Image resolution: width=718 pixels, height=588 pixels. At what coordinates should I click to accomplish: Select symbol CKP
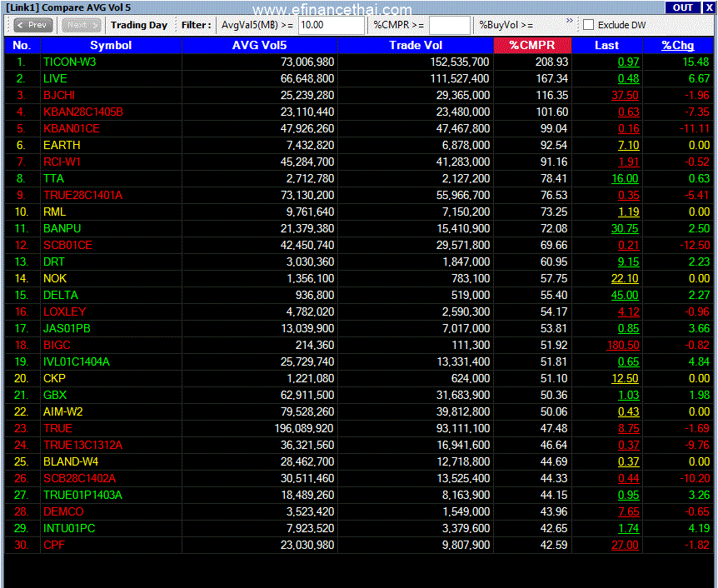[x=54, y=378]
